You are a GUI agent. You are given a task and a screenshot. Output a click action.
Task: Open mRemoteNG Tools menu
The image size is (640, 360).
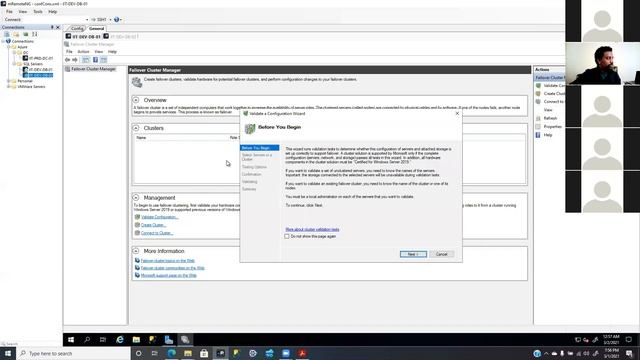pos(38,12)
